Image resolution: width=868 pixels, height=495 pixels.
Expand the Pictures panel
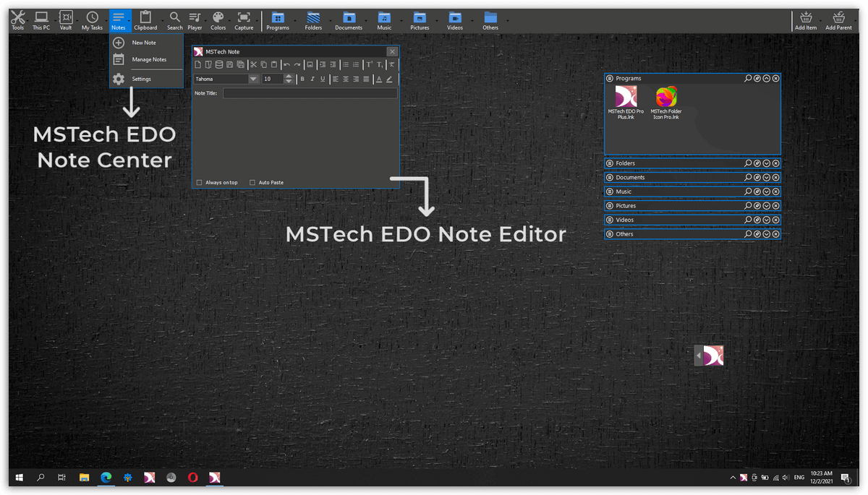click(767, 206)
